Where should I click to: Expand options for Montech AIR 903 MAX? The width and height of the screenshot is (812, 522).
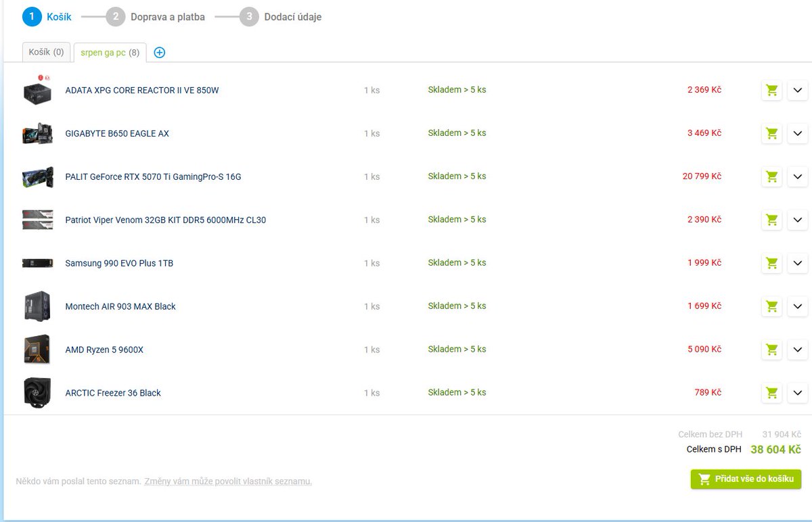pyautogui.click(x=798, y=306)
